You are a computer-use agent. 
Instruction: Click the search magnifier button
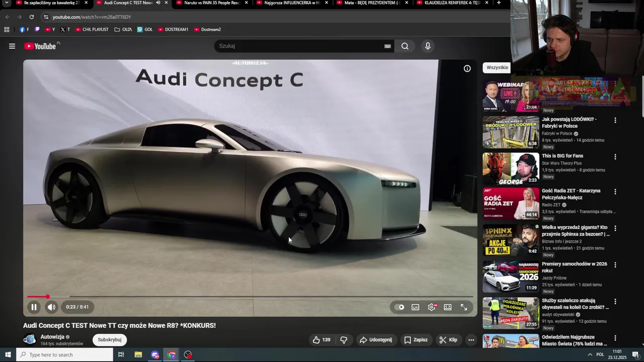pos(405,46)
